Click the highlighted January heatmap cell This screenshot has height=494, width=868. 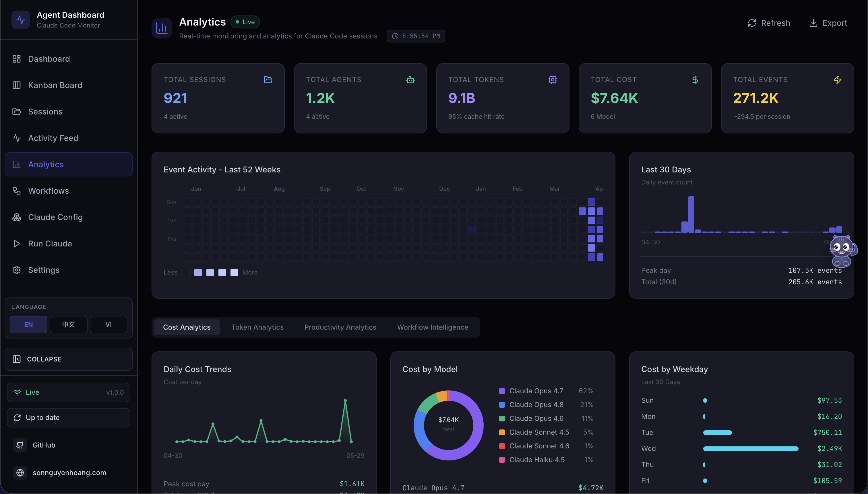point(472,230)
